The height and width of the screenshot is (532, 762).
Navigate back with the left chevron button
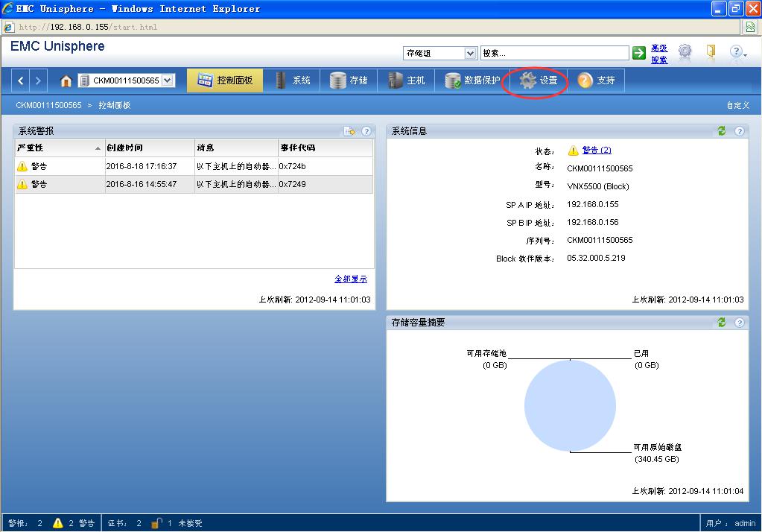20,80
